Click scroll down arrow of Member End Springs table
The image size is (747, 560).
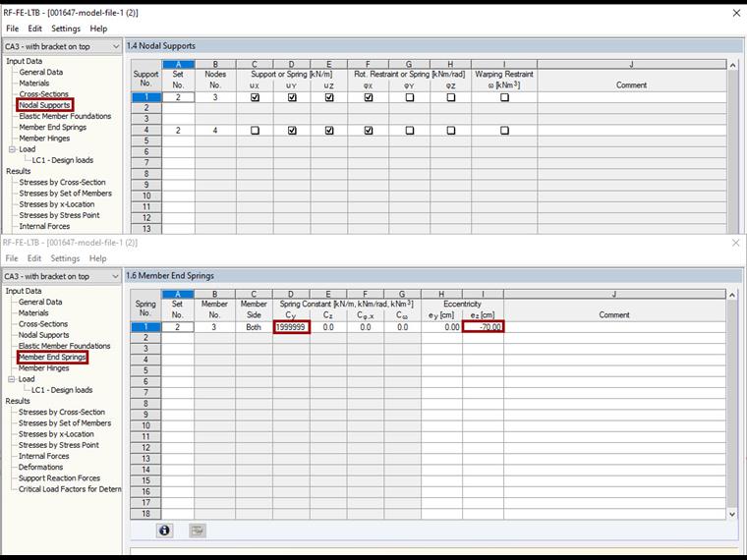click(x=732, y=514)
